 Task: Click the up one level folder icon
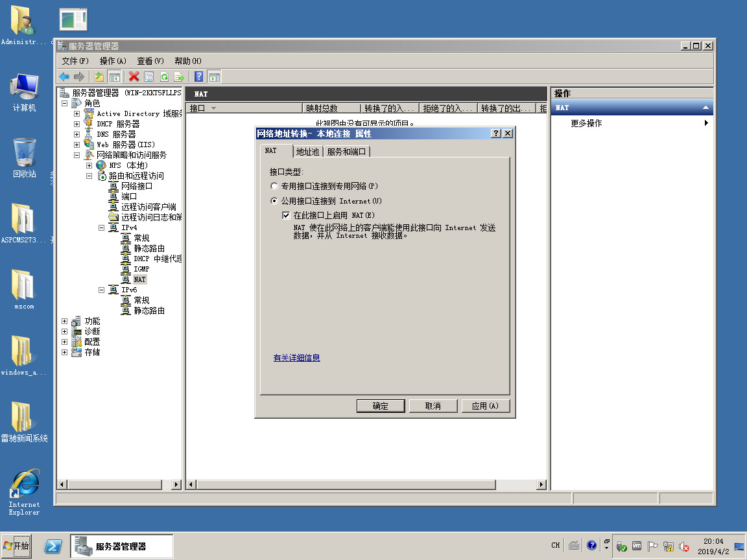point(99,76)
